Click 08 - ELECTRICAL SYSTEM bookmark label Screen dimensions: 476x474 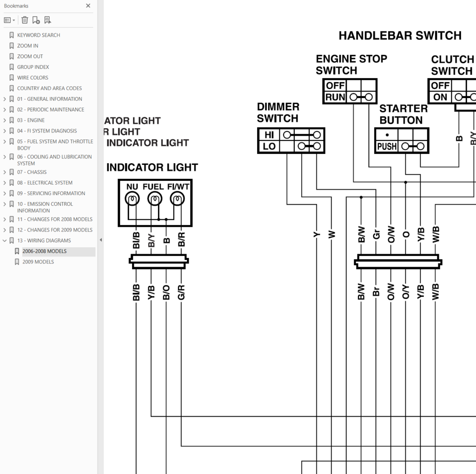pos(45,183)
